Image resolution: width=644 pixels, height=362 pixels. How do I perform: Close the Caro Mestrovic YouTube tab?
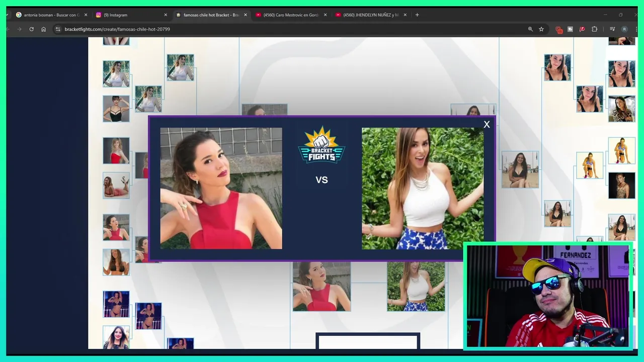pyautogui.click(x=325, y=15)
